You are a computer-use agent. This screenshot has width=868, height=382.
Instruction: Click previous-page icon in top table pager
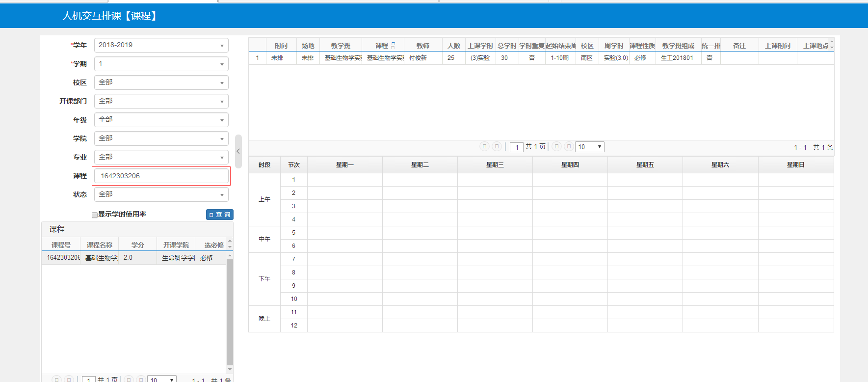(497, 146)
